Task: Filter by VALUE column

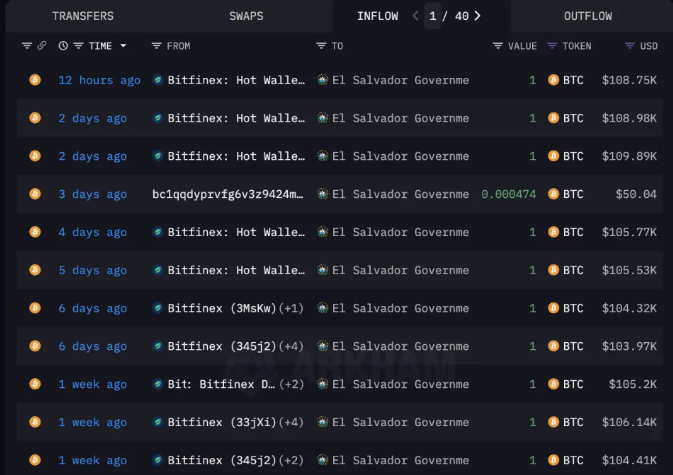Action: click(497, 45)
